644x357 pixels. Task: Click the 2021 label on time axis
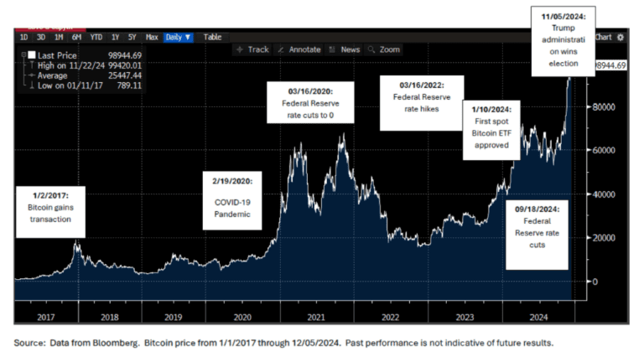coord(315,318)
